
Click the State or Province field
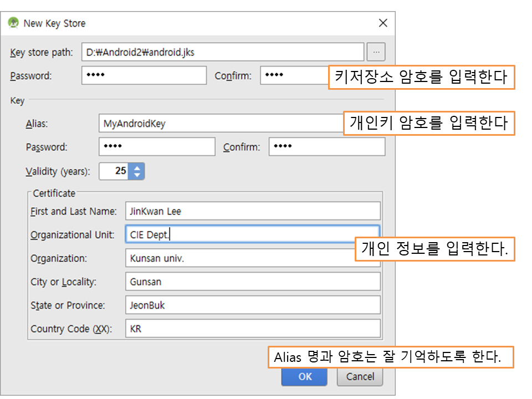click(253, 305)
